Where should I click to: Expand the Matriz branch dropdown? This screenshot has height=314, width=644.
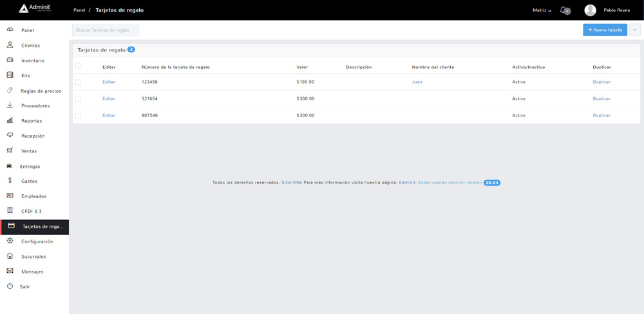tap(542, 10)
